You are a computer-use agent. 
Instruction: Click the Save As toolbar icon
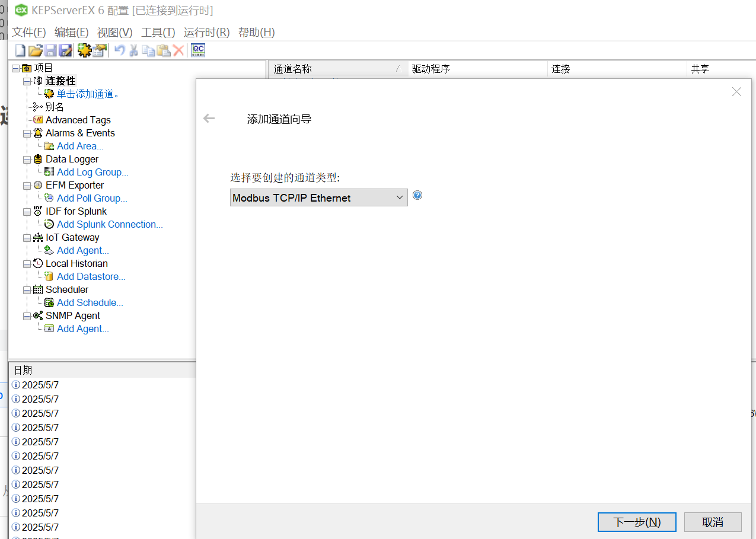pyautogui.click(x=65, y=51)
